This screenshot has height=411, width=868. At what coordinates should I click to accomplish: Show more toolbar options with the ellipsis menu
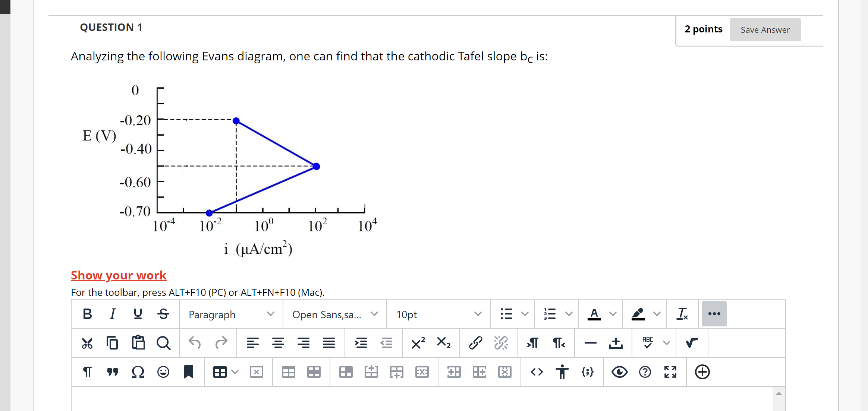click(714, 314)
